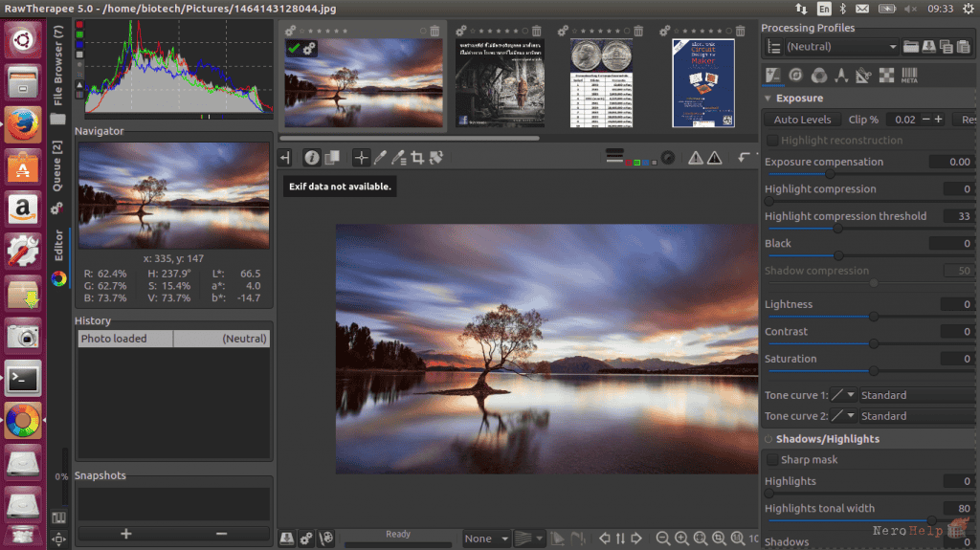
Task: Open Tone curve 1 type dropdown
Action: (843, 395)
